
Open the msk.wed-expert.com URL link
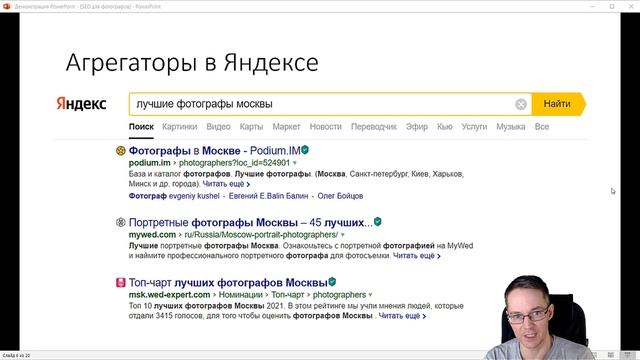click(169, 295)
